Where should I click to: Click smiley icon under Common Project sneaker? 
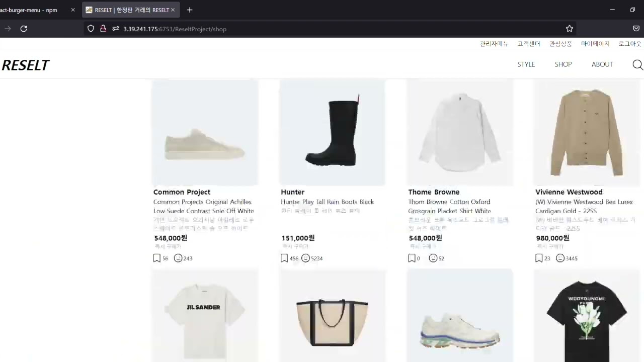[x=178, y=258]
